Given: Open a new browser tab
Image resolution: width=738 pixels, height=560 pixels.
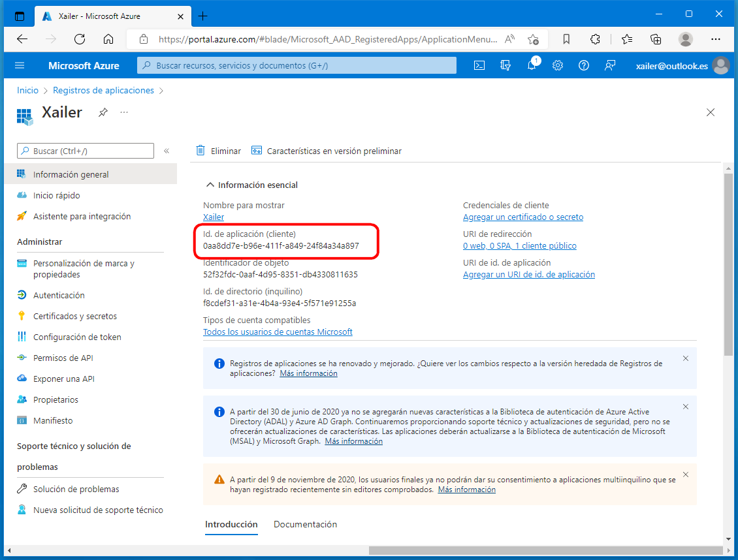Looking at the screenshot, I should point(202,16).
